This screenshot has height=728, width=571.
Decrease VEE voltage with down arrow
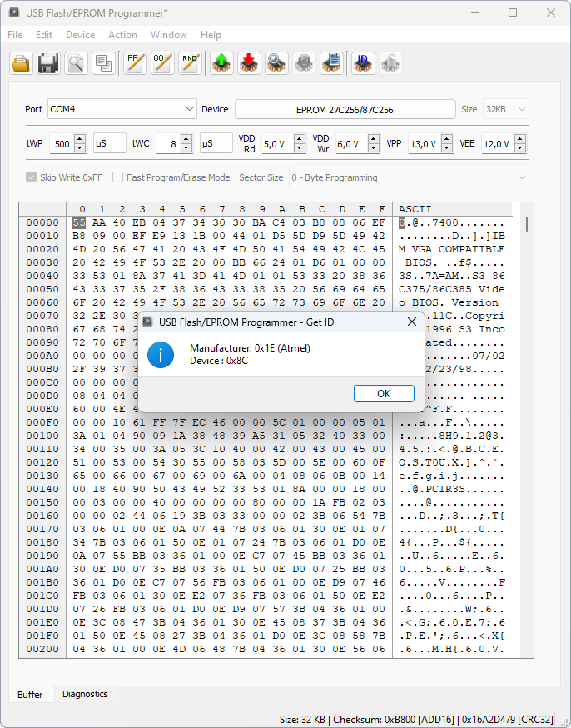coord(520,148)
